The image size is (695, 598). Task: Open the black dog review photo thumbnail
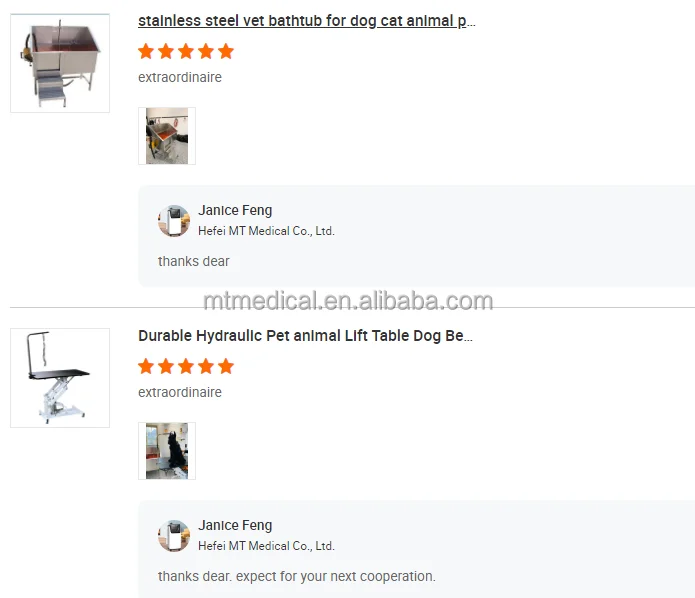167,451
